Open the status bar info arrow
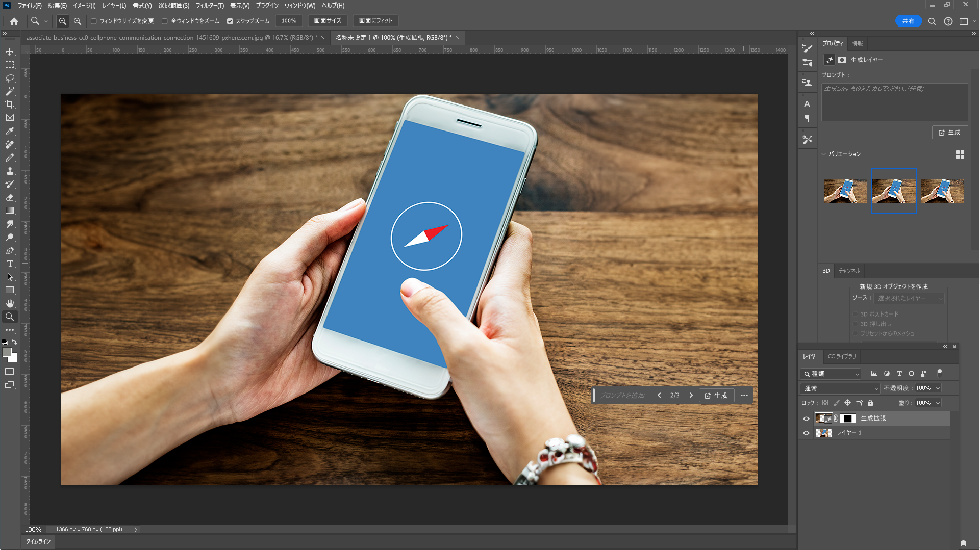Viewport: 980px width, 550px height. (136, 530)
